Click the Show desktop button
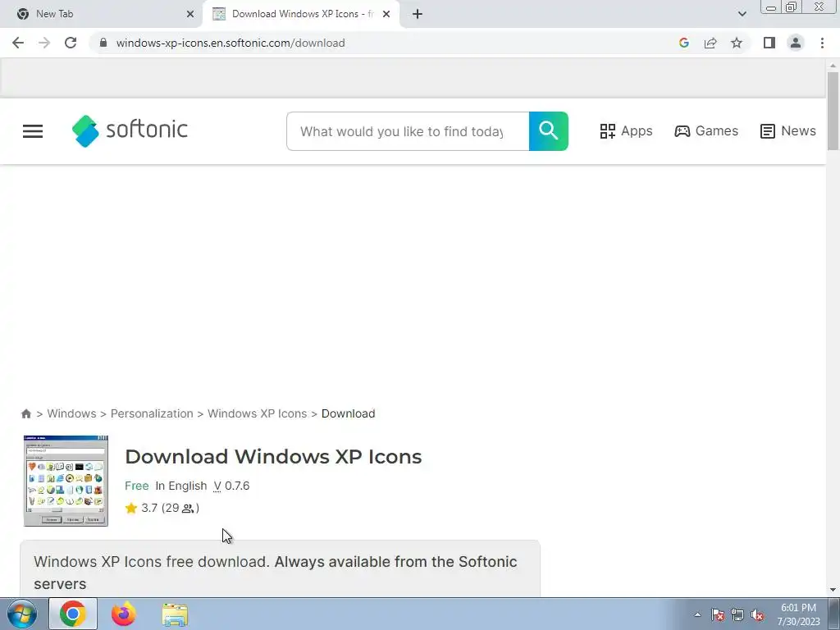Screen dimensions: 840x630 834,614
